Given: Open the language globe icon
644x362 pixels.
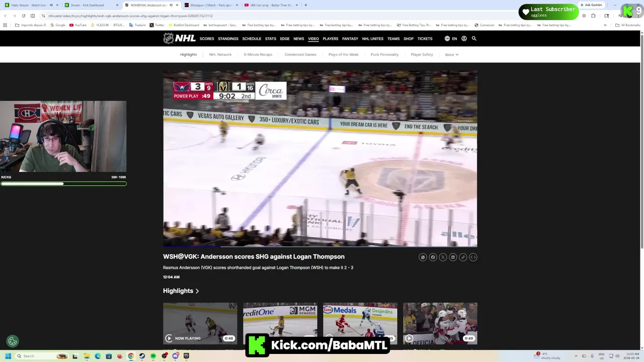Looking at the screenshot, I should (447, 38).
